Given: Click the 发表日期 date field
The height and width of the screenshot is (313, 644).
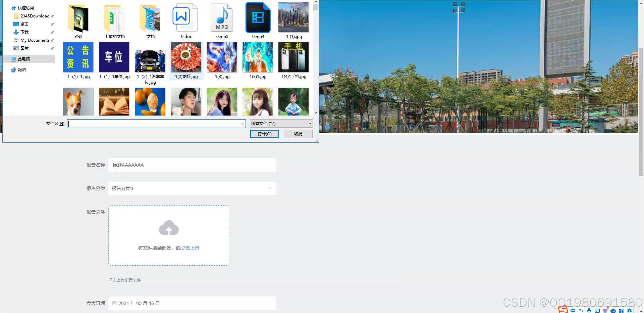Looking at the screenshot, I should coord(192,303).
